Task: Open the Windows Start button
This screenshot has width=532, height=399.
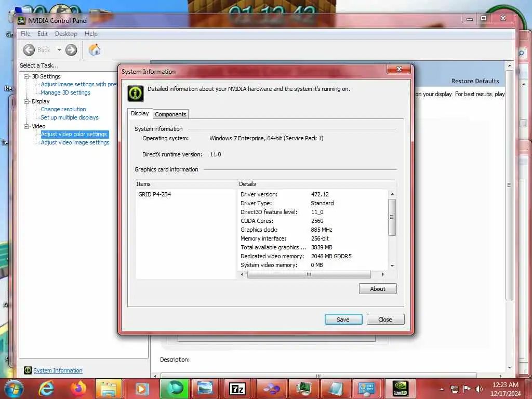Action: [x=13, y=389]
